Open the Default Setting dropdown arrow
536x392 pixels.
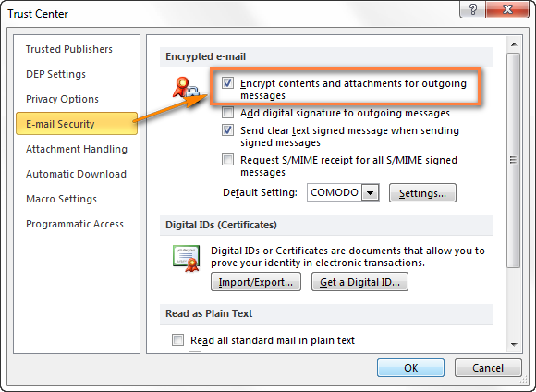click(x=370, y=192)
